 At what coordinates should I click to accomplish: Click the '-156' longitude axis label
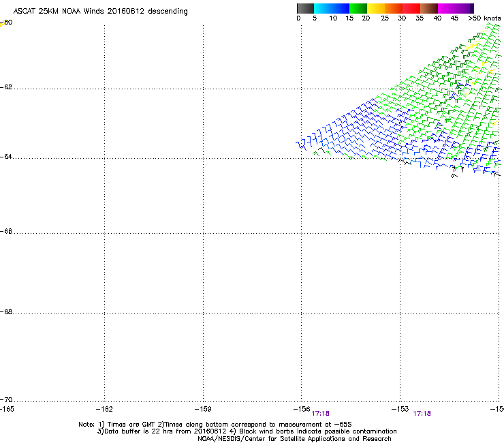coord(302,409)
